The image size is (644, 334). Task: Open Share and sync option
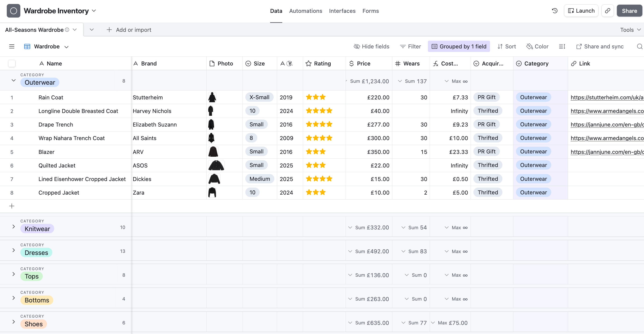point(600,47)
